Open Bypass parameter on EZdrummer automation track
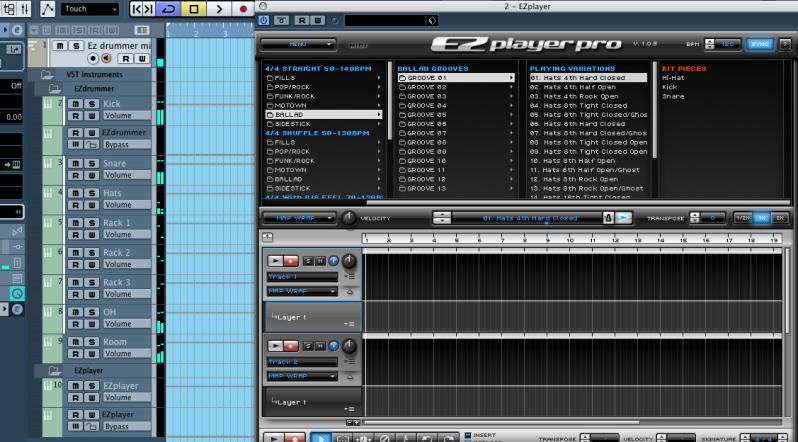 [x=126, y=145]
